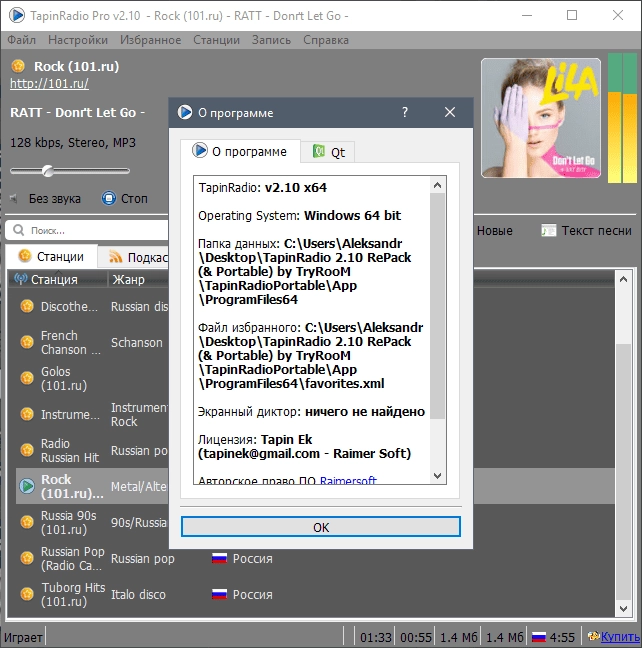642x648 pixels.
Task: Click the star icon of Russia 90s (101.ru)
Action: (x=27, y=522)
